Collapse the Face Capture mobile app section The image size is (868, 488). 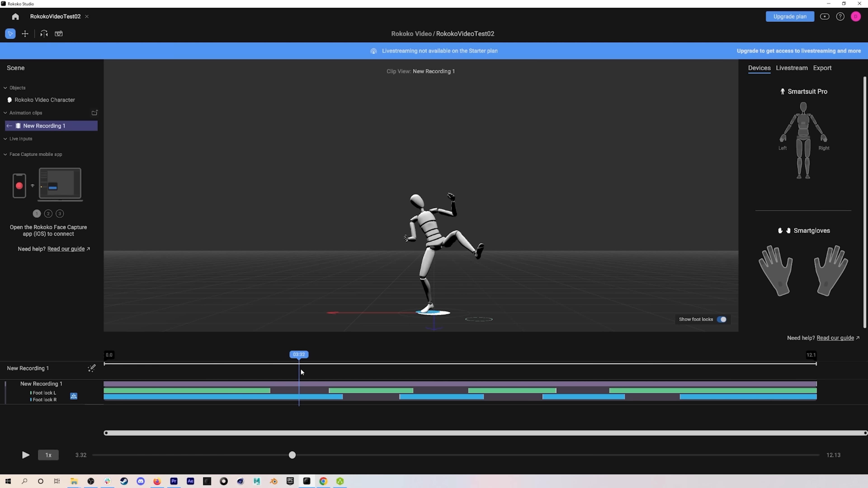[x=5, y=154]
